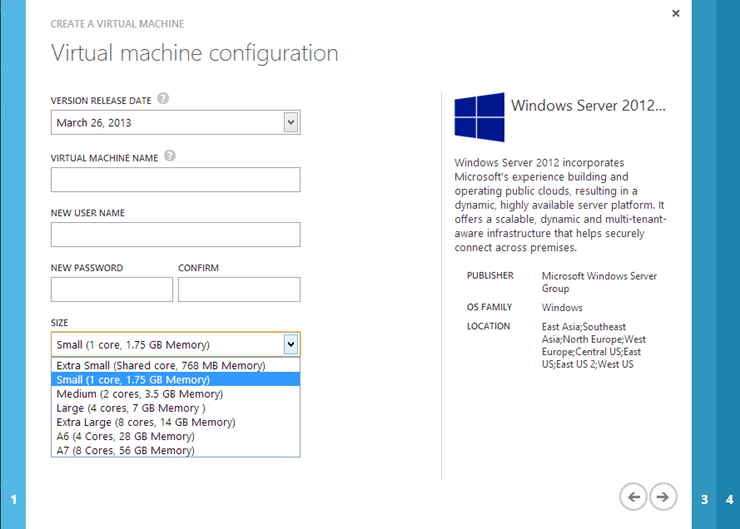Proceed to next step with forward arrow
740x529 pixels.
(663, 496)
